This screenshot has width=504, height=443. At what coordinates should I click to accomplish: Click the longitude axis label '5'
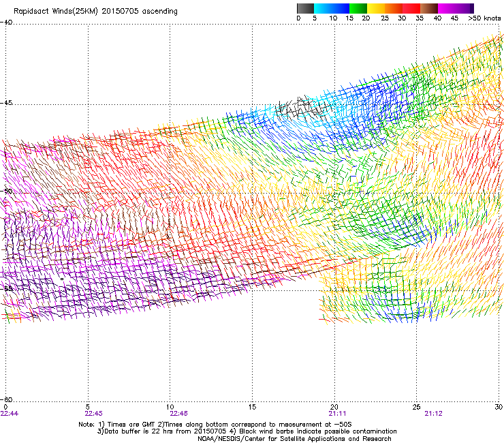coord(88,407)
